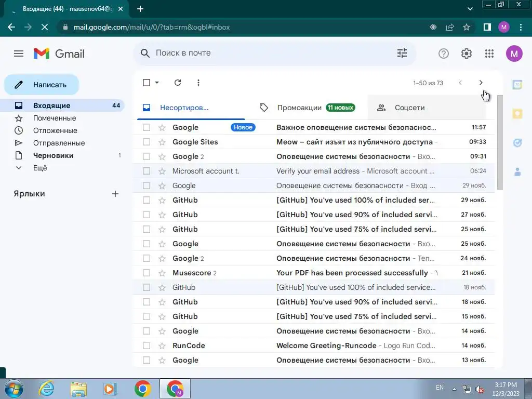Open Помеченные folder
Image resolution: width=532 pixels, height=399 pixels.
[x=62, y=118]
